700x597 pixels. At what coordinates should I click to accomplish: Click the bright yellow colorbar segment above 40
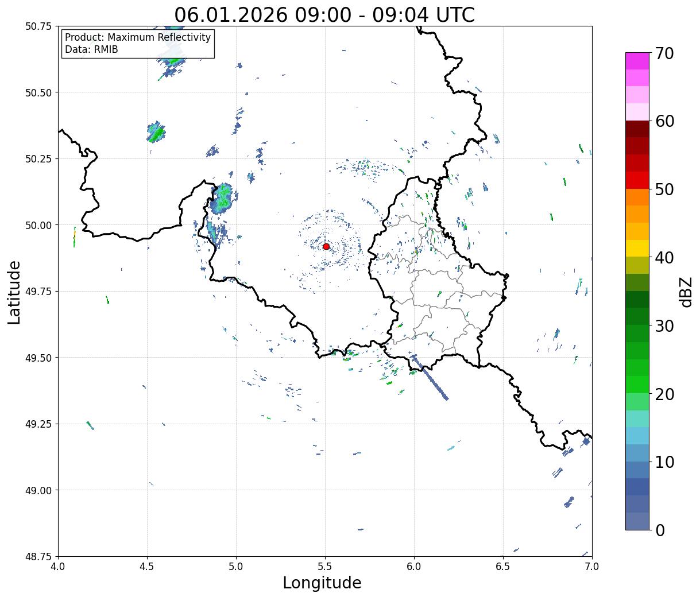point(637,248)
